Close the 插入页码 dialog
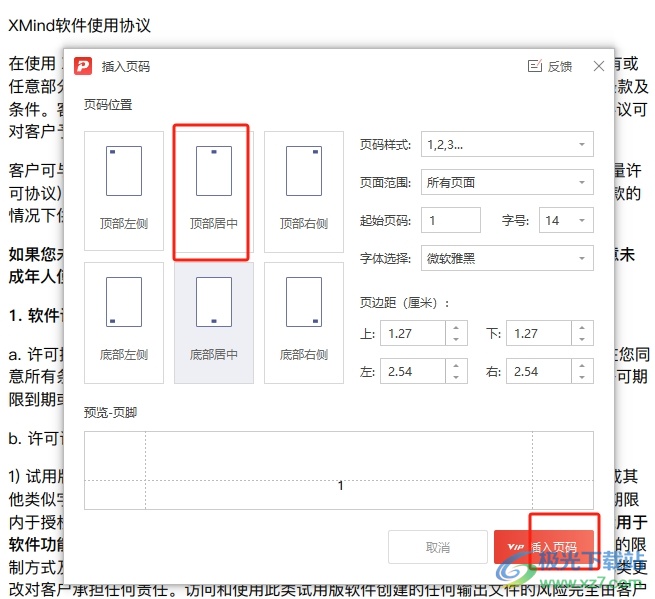This screenshot has width=655, height=599. click(x=599, y=66)
